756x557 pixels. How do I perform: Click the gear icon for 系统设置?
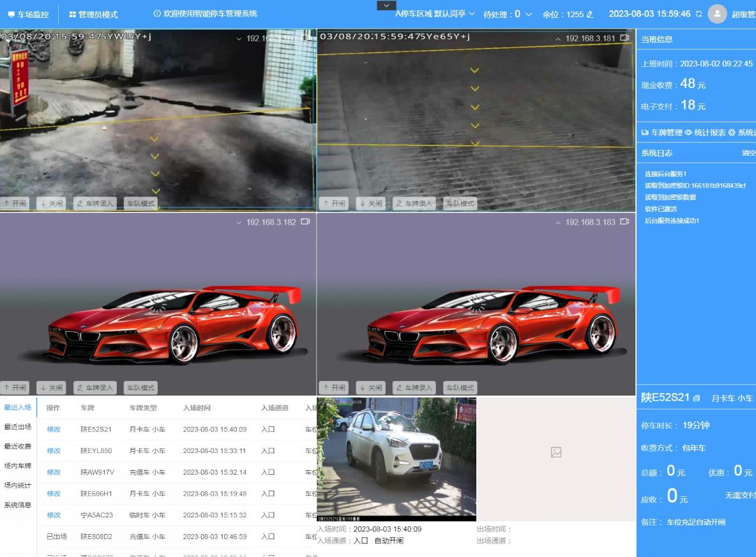click(x=731, y=133)
